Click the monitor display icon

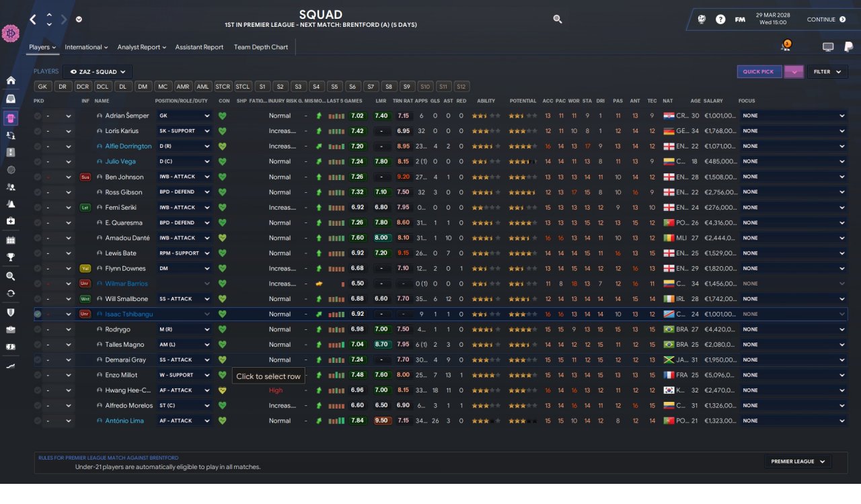pos(828,47)
